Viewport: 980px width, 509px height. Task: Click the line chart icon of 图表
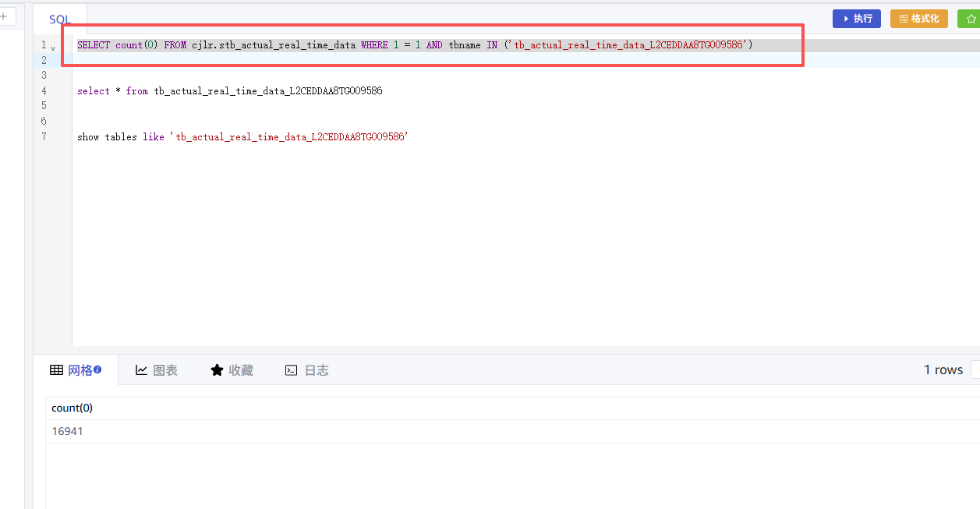(141, 370)
